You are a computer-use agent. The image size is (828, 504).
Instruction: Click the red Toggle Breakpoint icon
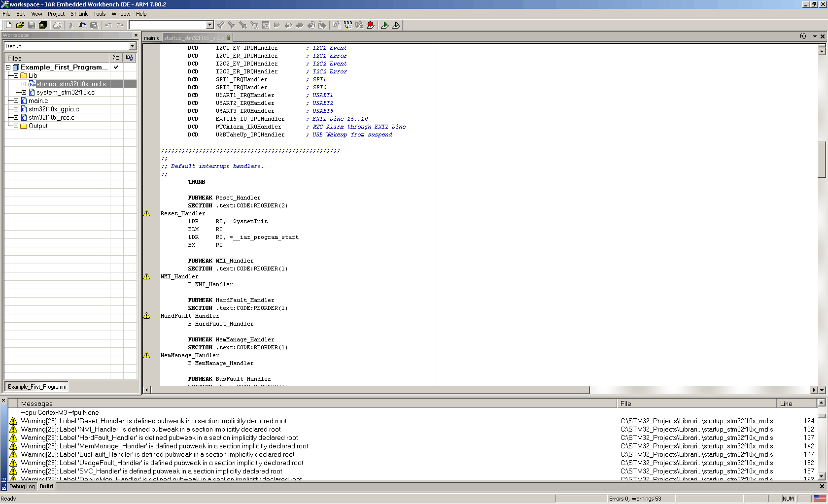[x=371, y=25]
